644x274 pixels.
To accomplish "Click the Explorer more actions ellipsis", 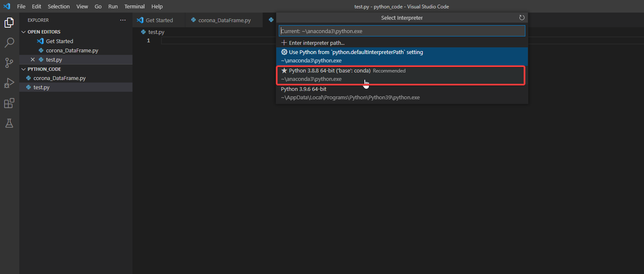I will point(123,20).
